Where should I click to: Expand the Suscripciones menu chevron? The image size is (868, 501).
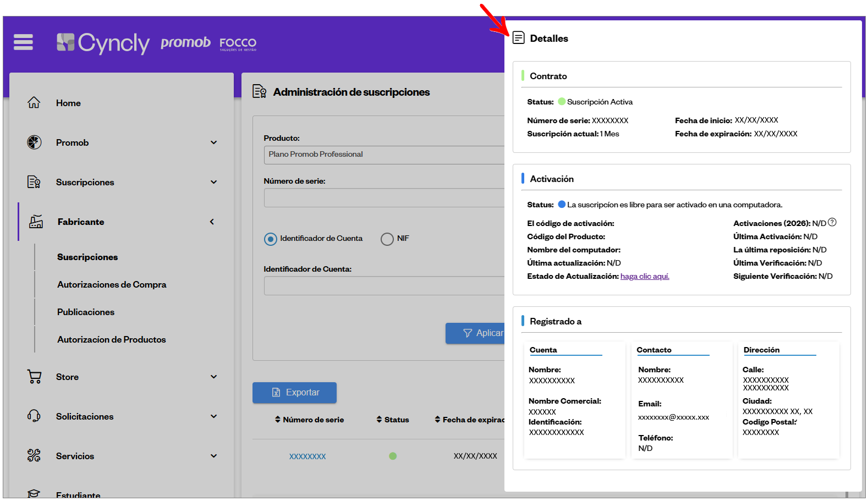(x=213, y=182)
